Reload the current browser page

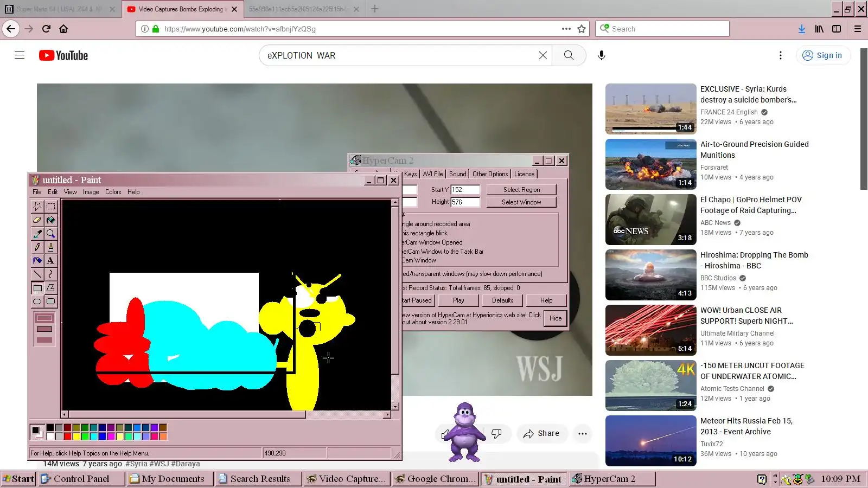(x=46, y=29)
